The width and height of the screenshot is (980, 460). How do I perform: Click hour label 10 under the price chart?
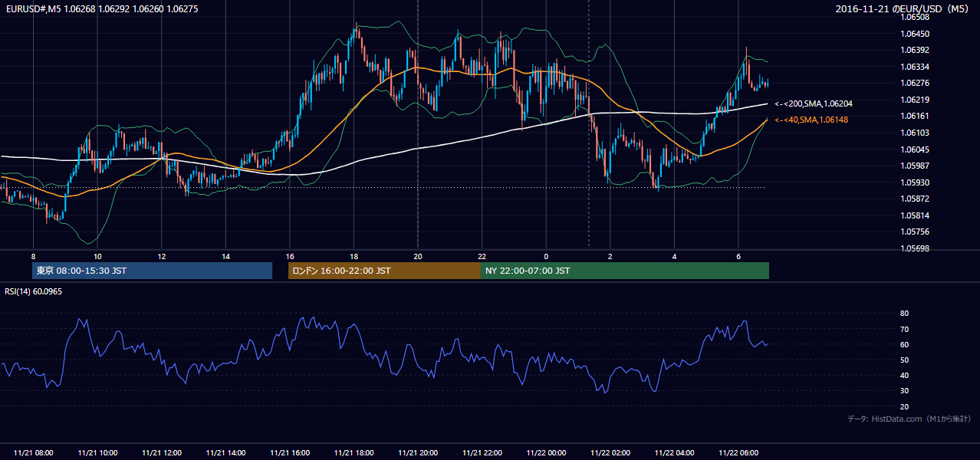coord(97,256)
